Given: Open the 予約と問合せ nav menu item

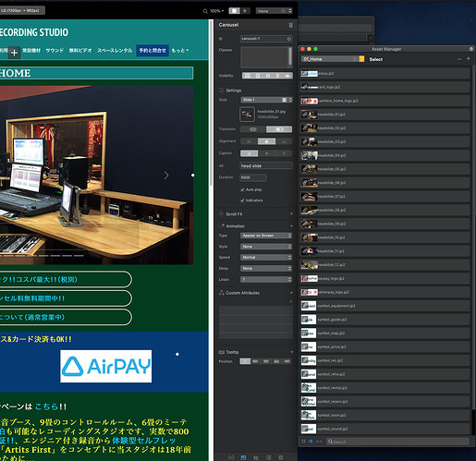Looking at the screenshot, I should pyautogui.click(x=153, y=51).
